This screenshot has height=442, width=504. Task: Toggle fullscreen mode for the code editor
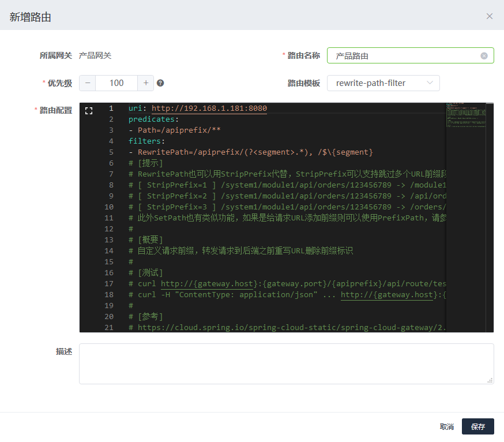click(x=89, y=111)
